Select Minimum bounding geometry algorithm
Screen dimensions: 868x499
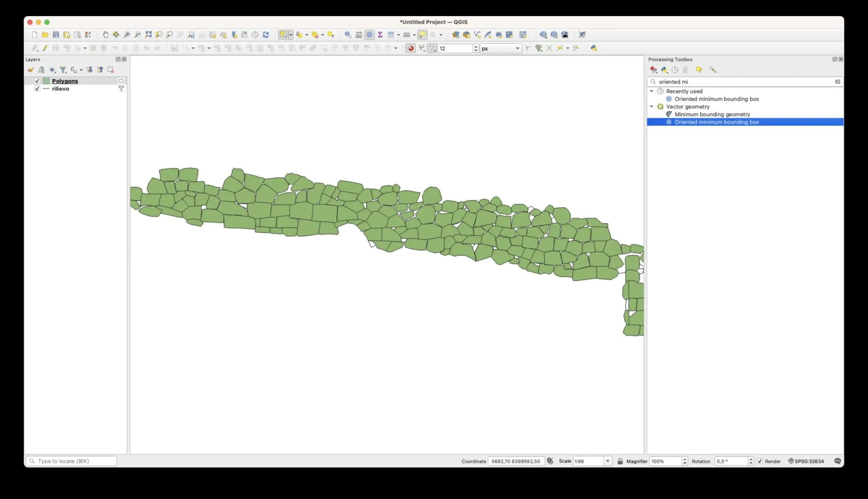point(712,115)
